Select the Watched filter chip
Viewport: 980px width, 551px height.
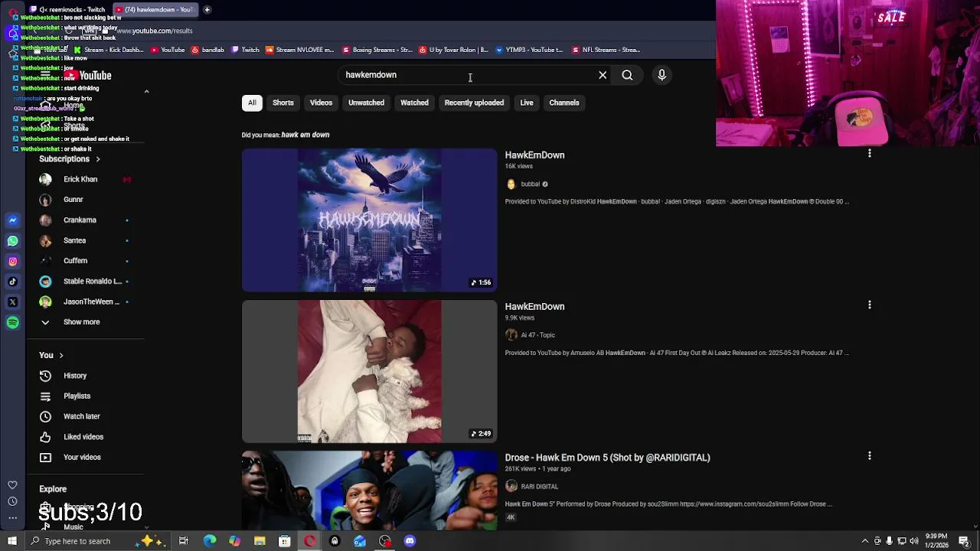coord(414,103)
